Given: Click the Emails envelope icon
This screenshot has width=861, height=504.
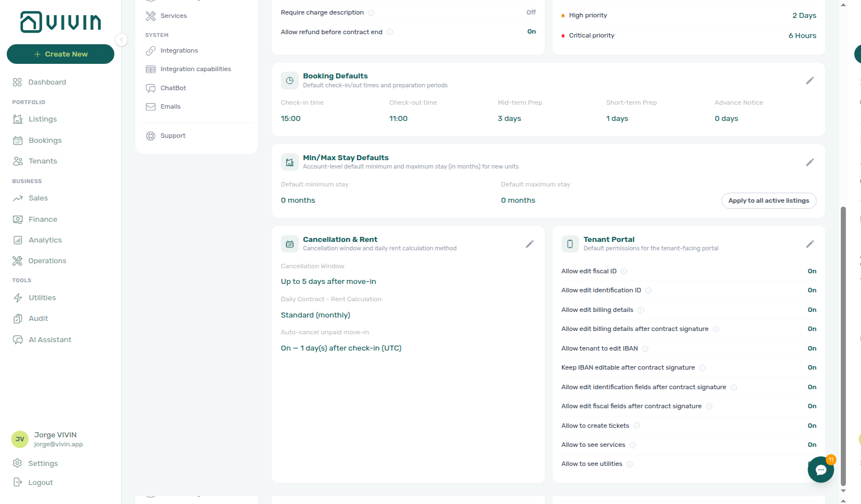Looking at the screenshot, I should pos(151,106).
